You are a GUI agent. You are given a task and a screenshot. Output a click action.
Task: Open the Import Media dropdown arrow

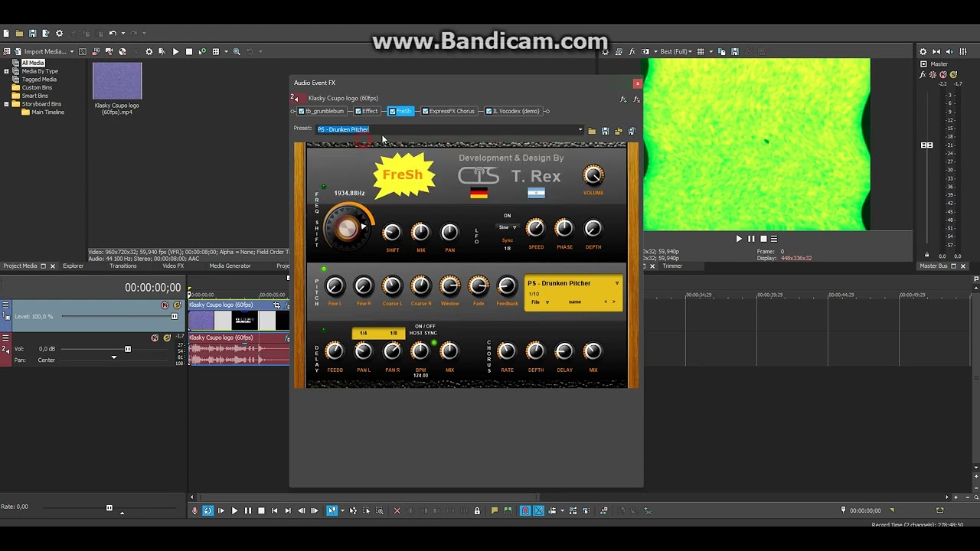(x=72, y=51)
